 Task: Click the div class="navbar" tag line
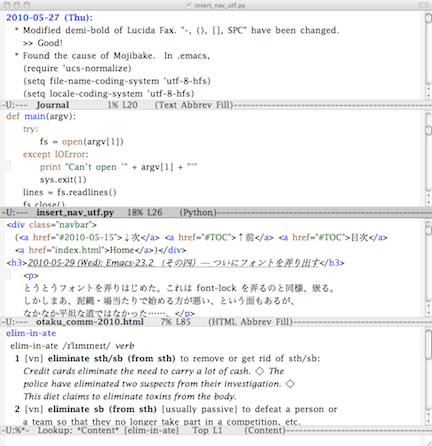point(52,225)
